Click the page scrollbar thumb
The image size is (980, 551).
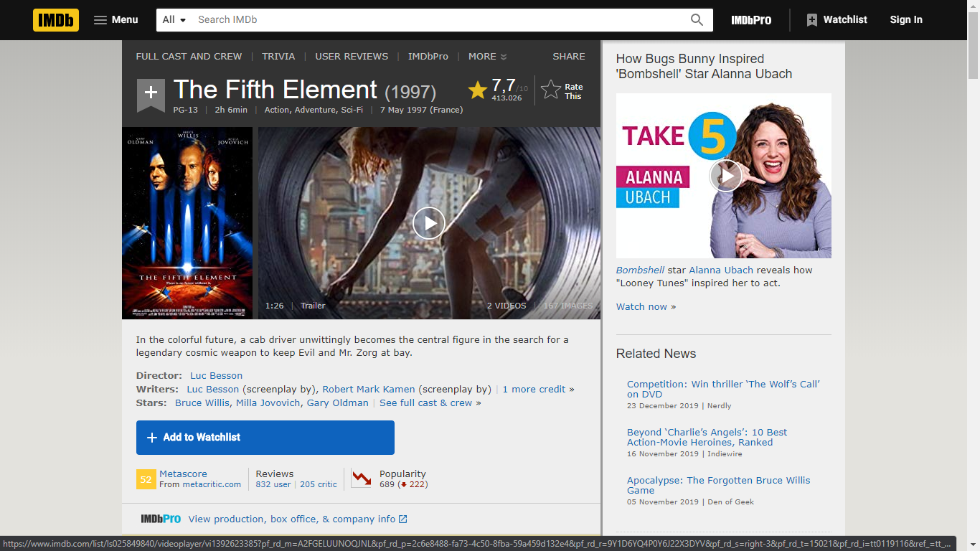coord(974,47)
